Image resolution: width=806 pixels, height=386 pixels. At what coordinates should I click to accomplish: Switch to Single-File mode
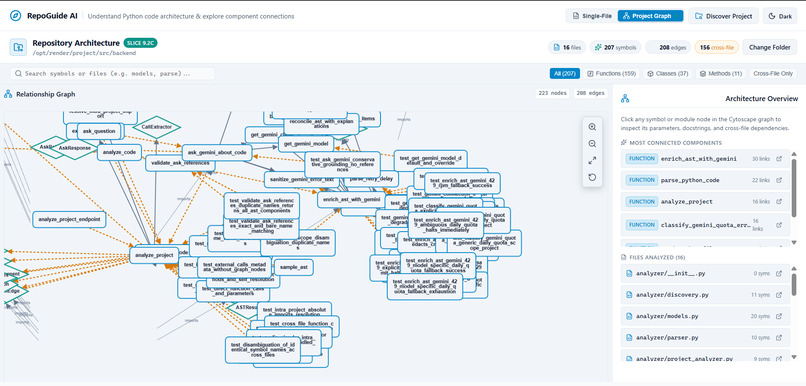pos(592,16)
